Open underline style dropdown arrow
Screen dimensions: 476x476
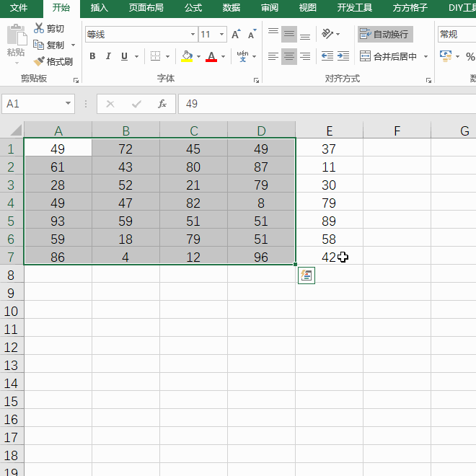[x=136, y=56]
